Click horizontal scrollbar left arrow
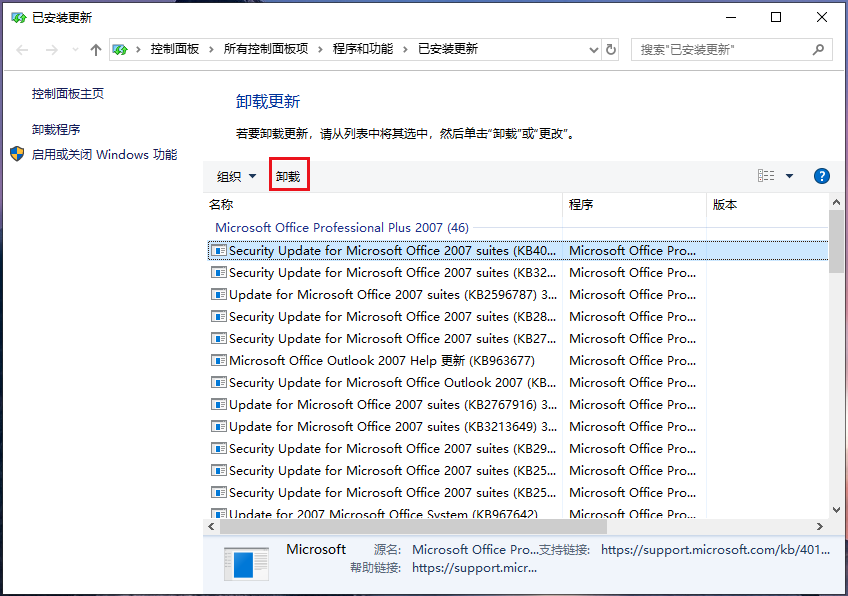848x596 pixels. 211,526
